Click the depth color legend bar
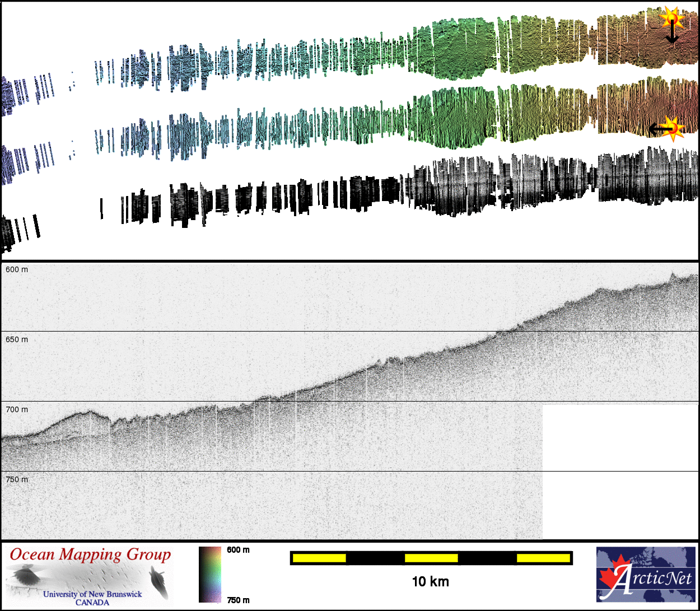This screenshot has height=611, width=700. point(210,575)
